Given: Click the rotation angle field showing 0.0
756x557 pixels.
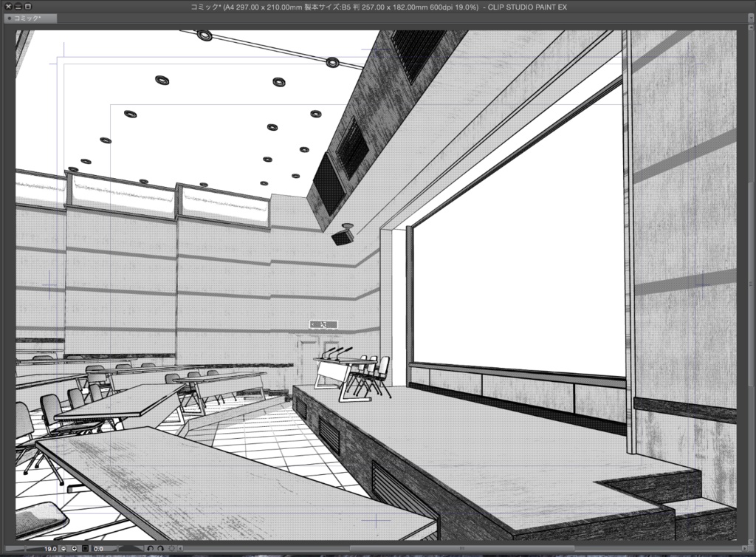Looking at the screenshot, I should 98,548.
